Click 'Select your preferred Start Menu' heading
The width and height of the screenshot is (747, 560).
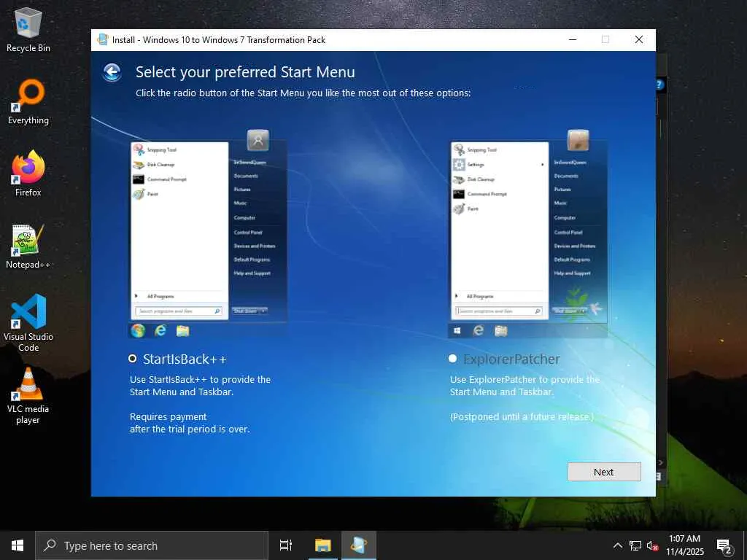coord(245,72)
